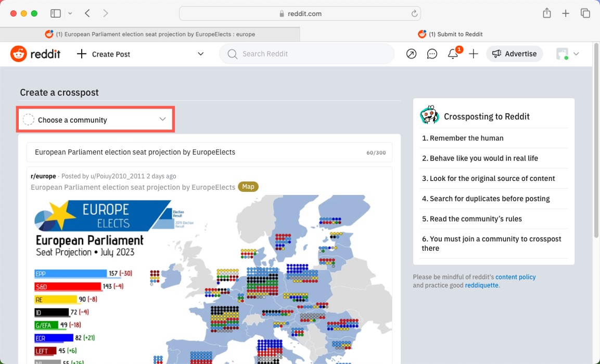Open the content policy link

(x=515, y=277)
